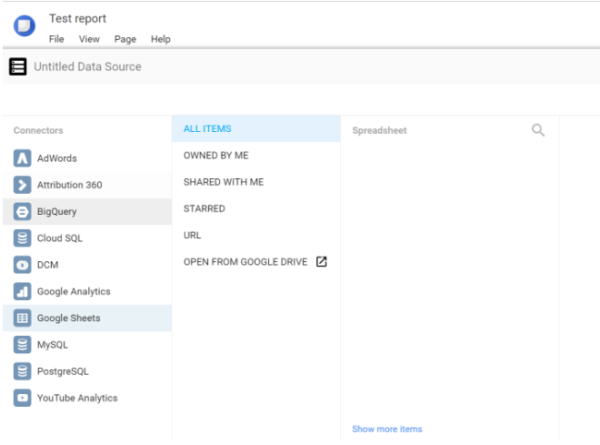The width and height of the screenshot is (600, 445).
Task: Click the DCM connector icon
Action: 22,265
